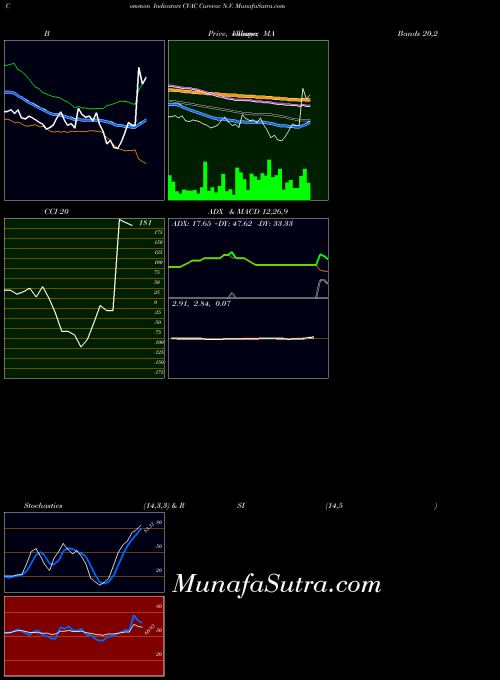Click the 50 level label in the RSI chart
This screenshot has width=500, height=680.
[x=159, y=630]
